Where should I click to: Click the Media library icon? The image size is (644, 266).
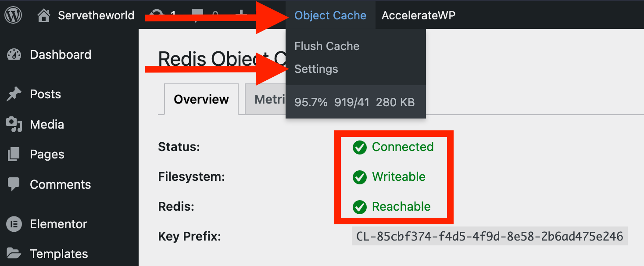tap(14, 125)
